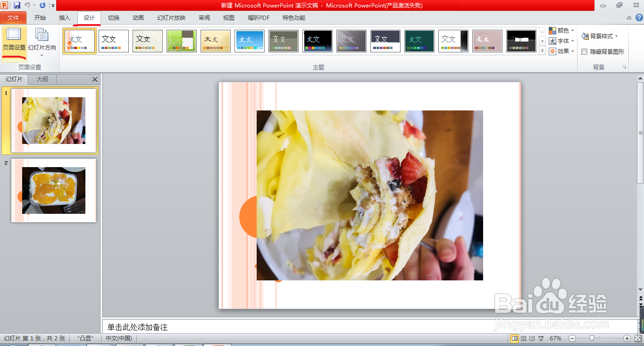Viewport: 644px width, 346px height.
Task: Open the 福昕PDF tab
Action: pyautogui.click(x=259, y=18)
